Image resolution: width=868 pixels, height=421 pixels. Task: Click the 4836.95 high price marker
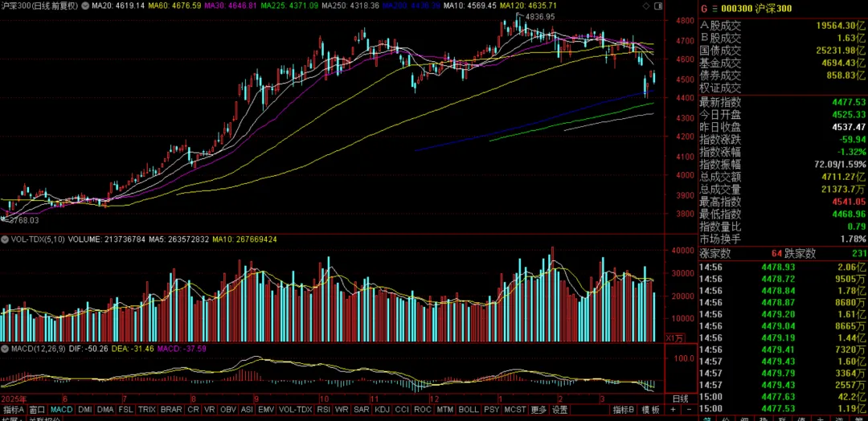coord(541,17)
